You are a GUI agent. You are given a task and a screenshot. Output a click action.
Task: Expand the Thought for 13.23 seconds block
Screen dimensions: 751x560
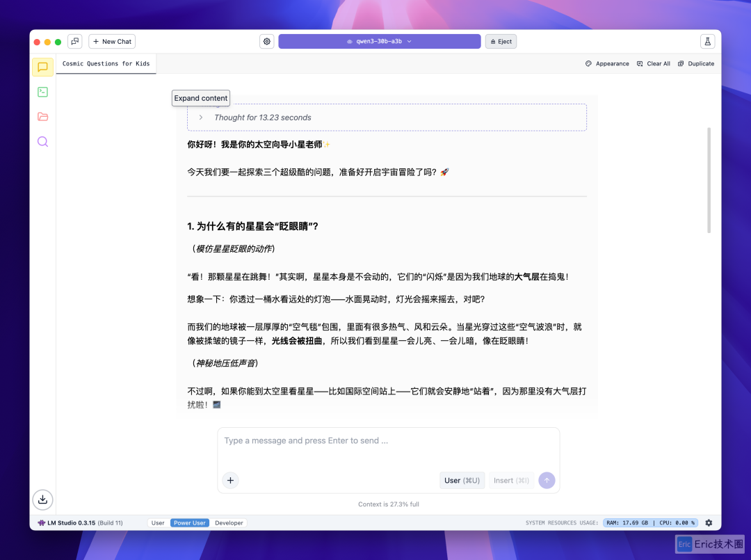pos(387,118)
